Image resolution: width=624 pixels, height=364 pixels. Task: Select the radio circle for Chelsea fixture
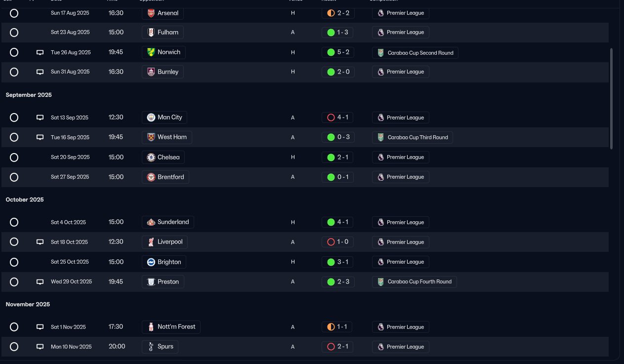pos(14,157)
